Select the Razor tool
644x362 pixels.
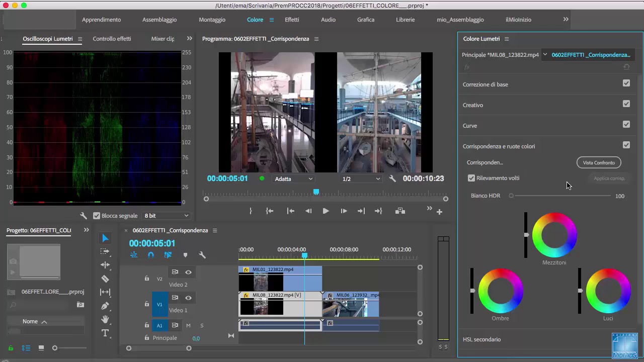click(x=105, y=279)
